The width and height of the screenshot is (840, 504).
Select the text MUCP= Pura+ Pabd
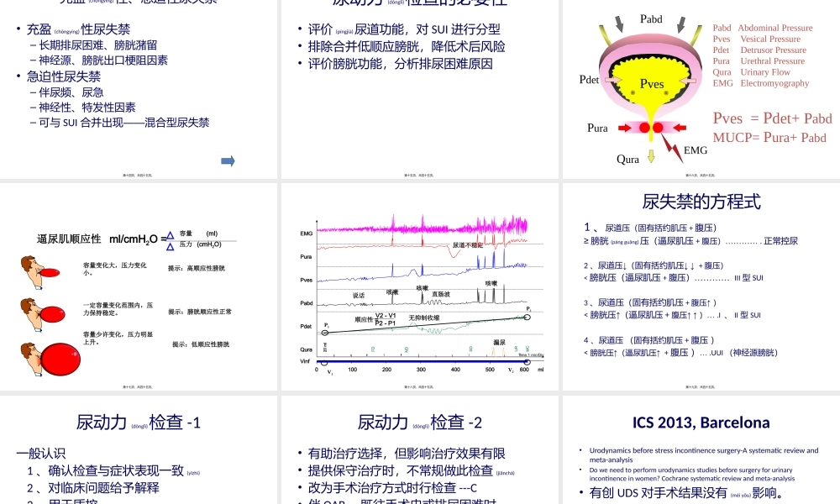click(x=774, y=138)
